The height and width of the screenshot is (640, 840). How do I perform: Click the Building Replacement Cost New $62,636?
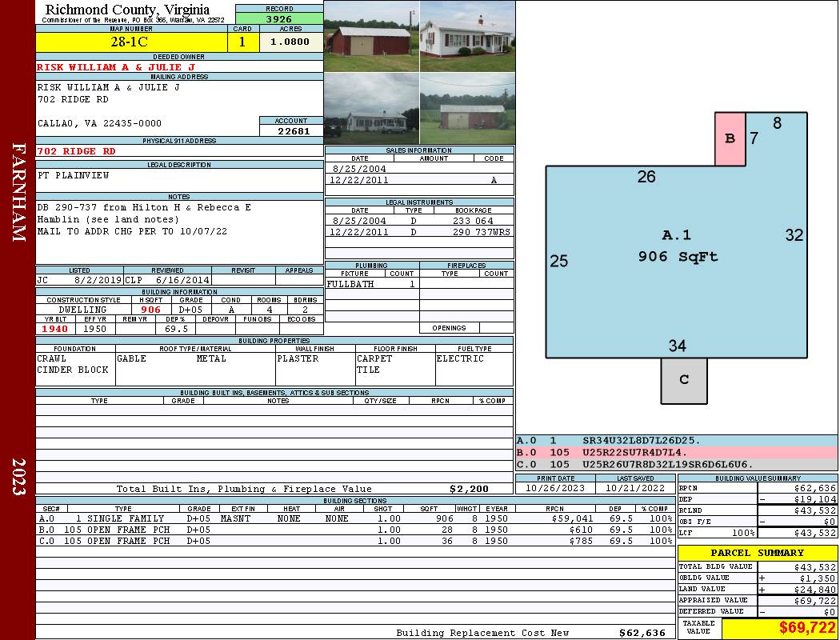(530, 633)
